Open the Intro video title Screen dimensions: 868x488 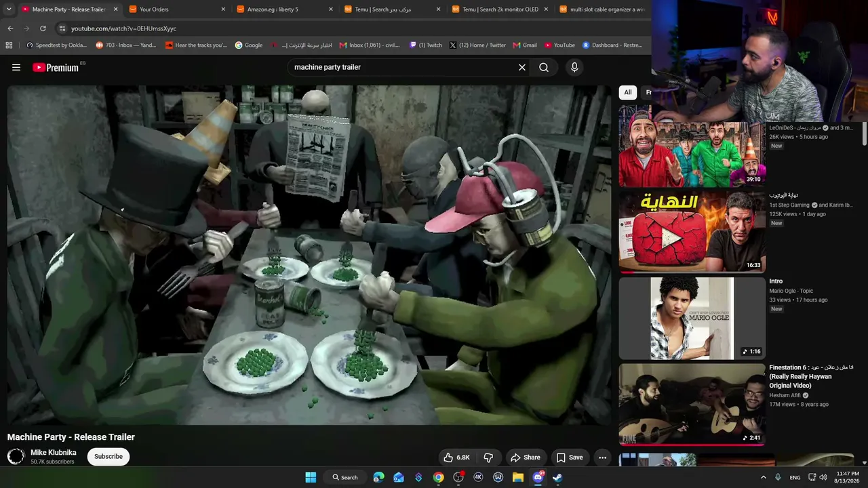point(776,281)
